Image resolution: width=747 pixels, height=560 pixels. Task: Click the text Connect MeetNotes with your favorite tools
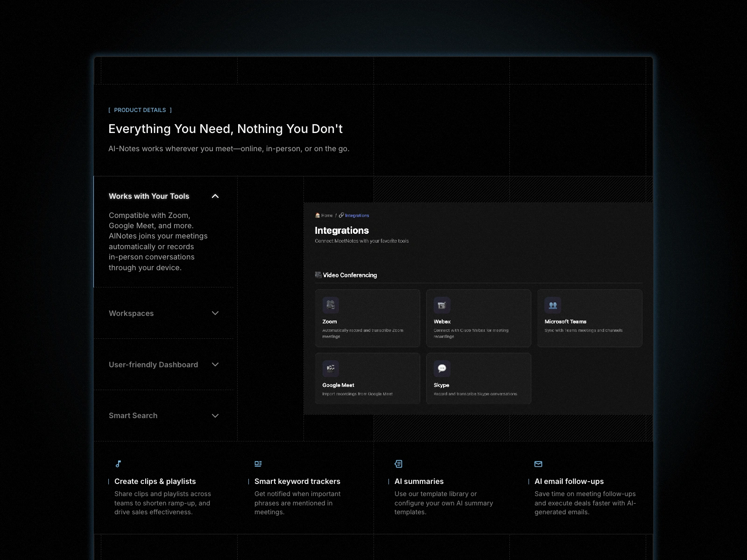coord(362,241)
